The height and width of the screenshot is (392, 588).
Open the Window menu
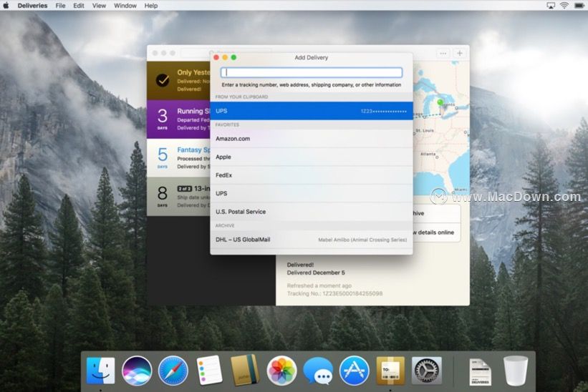(x=125, y=6)
